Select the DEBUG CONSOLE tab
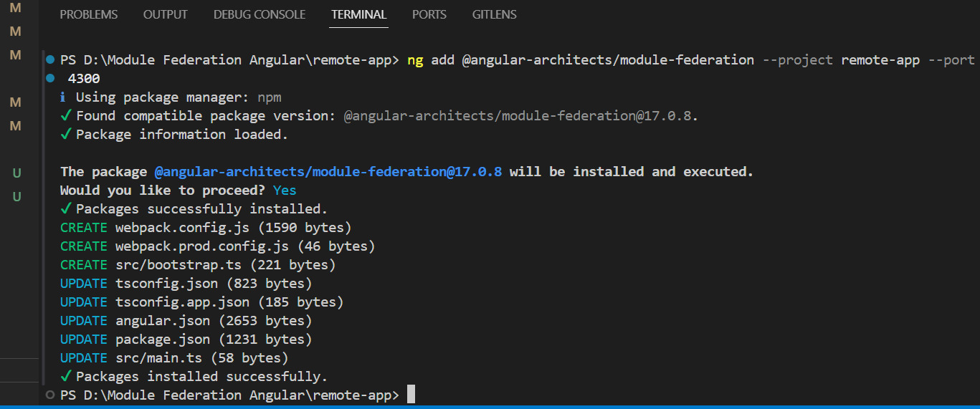The width and height of the screenshot is (980, 409). (259, 14)
